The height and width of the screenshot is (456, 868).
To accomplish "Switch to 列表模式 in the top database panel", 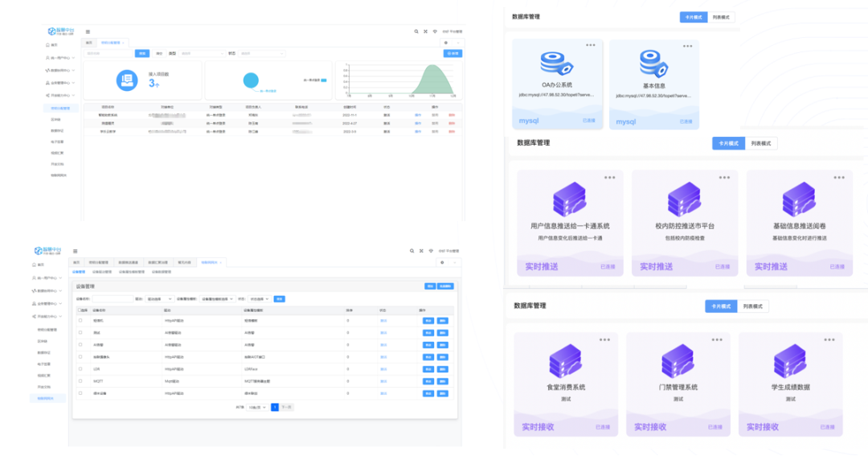I will pos(719,17).
